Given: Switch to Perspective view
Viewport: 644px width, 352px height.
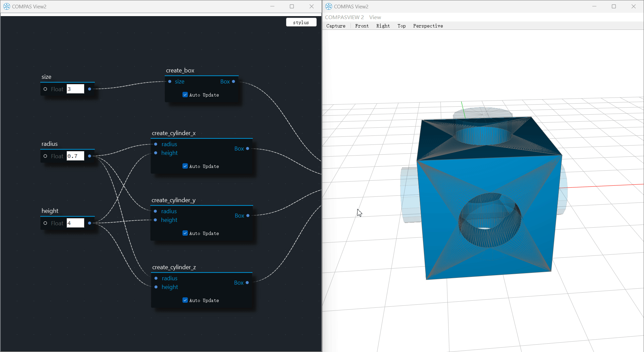Looking at the screenshot, I should pyautogui.click(x=428, y=26).
